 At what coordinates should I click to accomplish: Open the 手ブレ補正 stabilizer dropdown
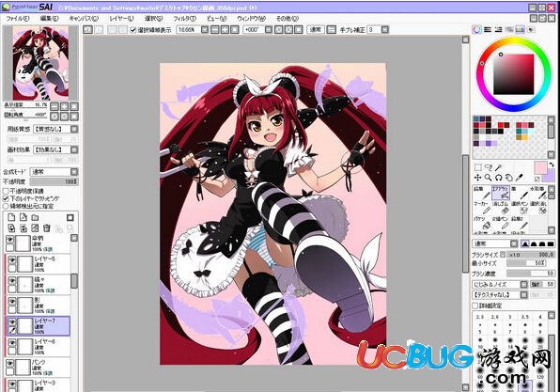[384, 30]
